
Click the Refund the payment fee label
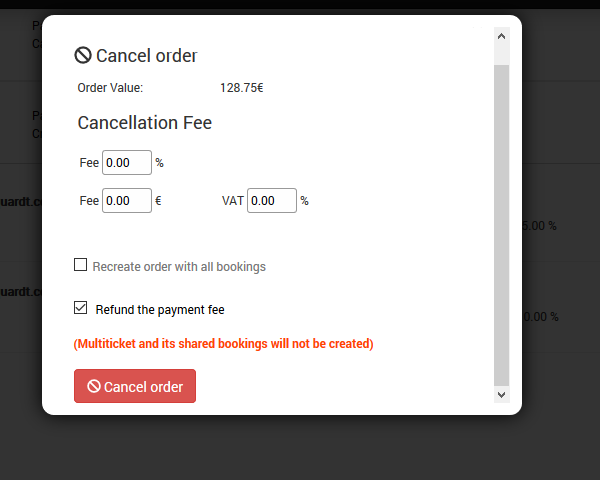click(160, 309)
